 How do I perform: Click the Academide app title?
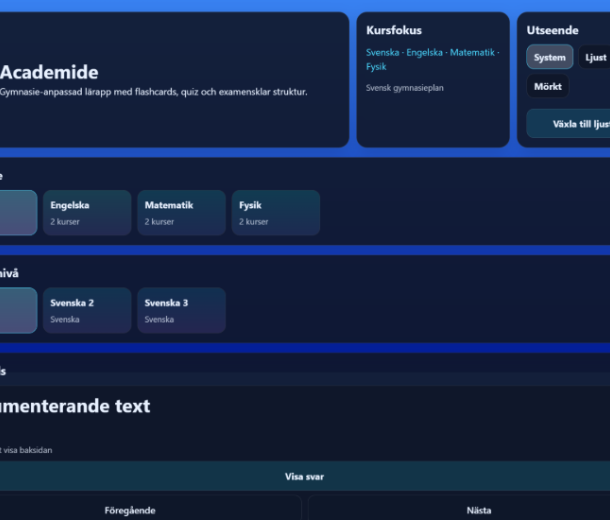pos(49,72)
